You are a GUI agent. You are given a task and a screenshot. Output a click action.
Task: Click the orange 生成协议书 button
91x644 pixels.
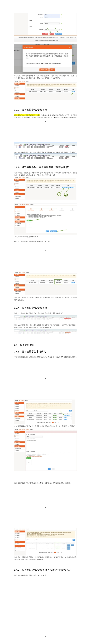(x=44, y=70)
